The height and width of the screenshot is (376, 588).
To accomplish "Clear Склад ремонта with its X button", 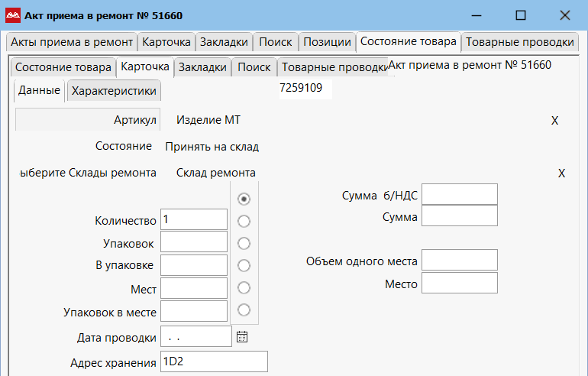I will tap(561, 173).
